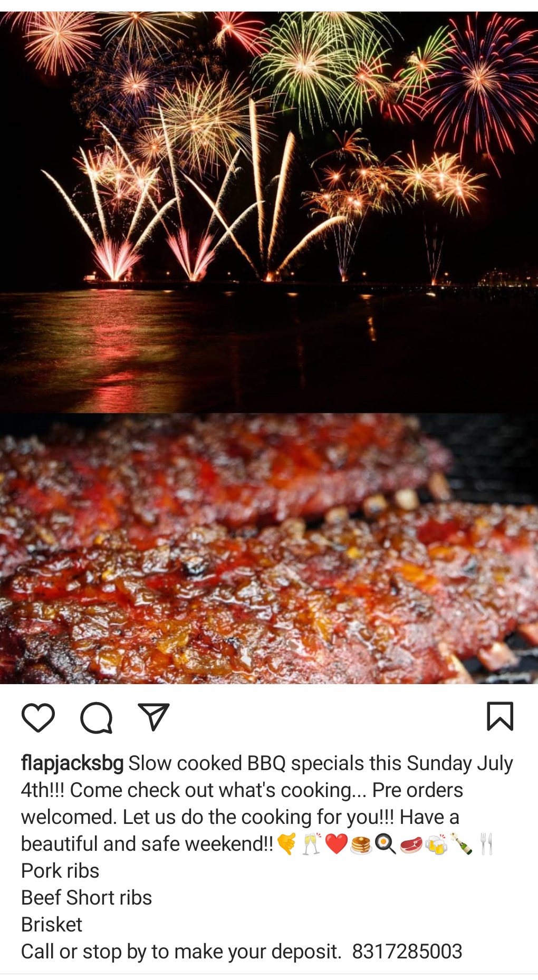Tap the 'Pork ribs' caption line
The image size is (538, 980).
coord(60,871)
